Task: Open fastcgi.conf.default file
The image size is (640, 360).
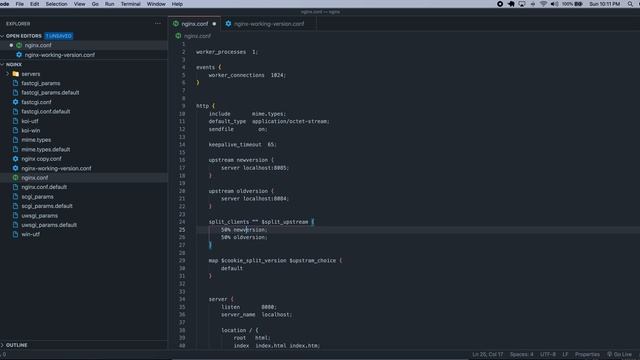Action: 46,111
